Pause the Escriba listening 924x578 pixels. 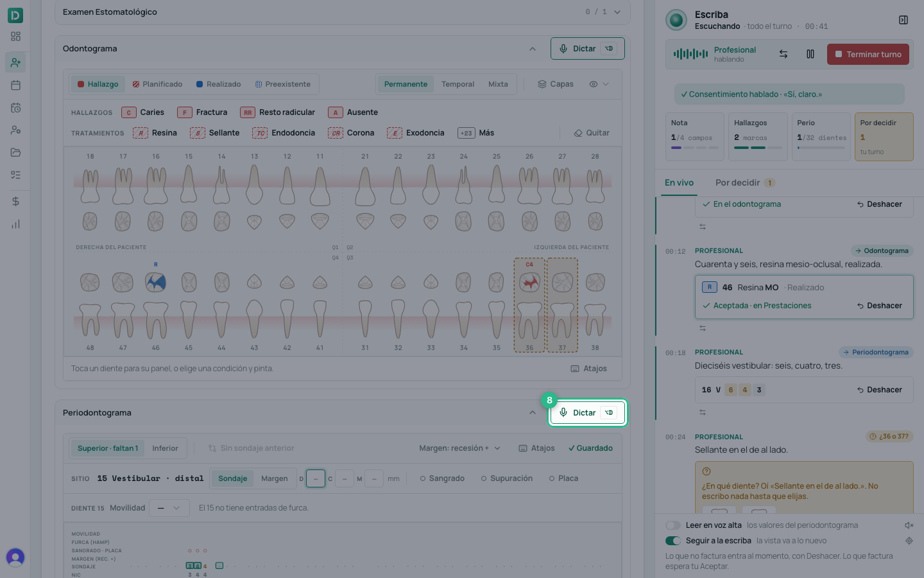pyautogui.click(x=810, y=55)
